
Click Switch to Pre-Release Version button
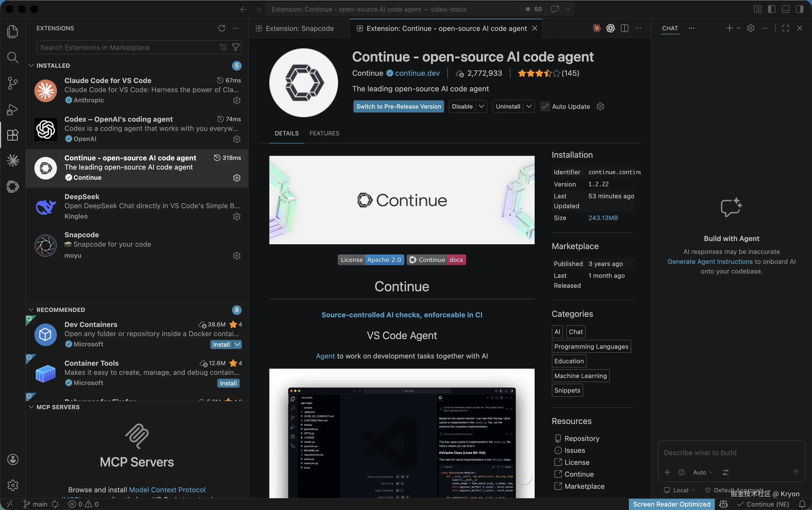pyautogui.click(x=398, y=107)
